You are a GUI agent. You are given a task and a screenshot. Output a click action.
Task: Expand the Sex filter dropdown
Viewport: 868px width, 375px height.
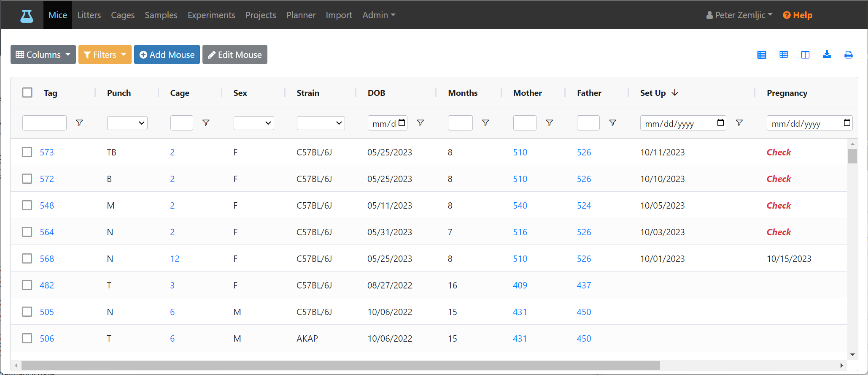pyautogui.click(x=254, y=123)
